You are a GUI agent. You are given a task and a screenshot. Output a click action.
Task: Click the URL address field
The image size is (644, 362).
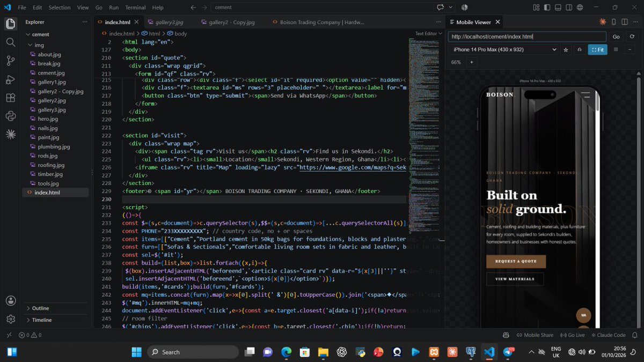click(x=527, y=36)
